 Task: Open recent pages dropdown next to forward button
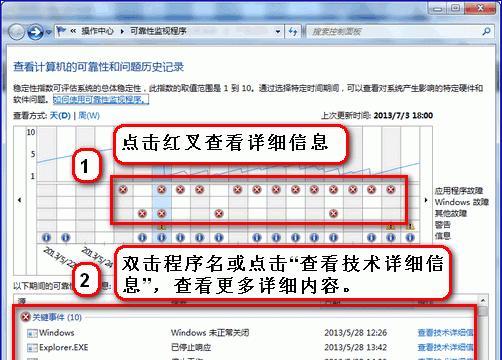(49, 32)
